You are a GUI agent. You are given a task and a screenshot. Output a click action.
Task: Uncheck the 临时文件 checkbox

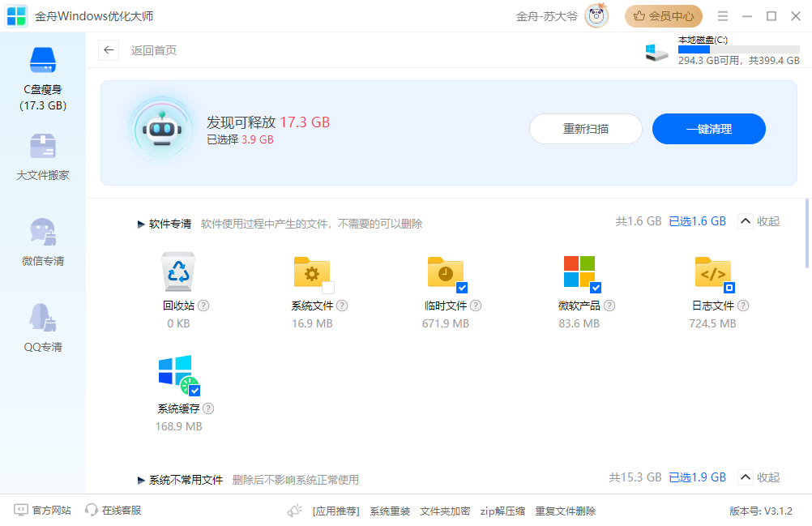coord(462,288)
